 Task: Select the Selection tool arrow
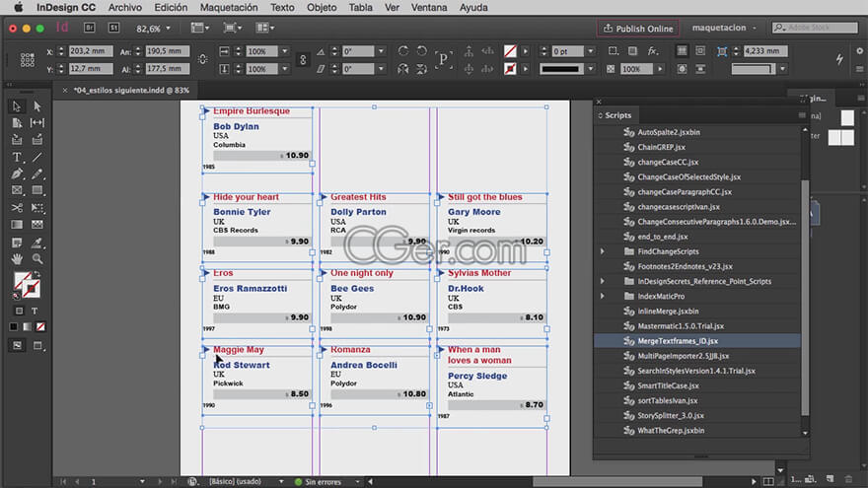[17, 106]
